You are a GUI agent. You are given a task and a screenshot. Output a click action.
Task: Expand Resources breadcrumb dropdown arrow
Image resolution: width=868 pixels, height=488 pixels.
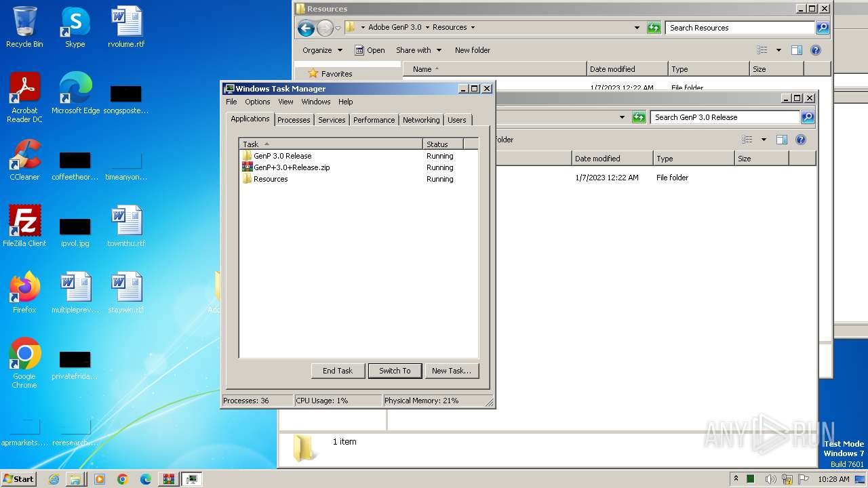[x=473, y=28]
